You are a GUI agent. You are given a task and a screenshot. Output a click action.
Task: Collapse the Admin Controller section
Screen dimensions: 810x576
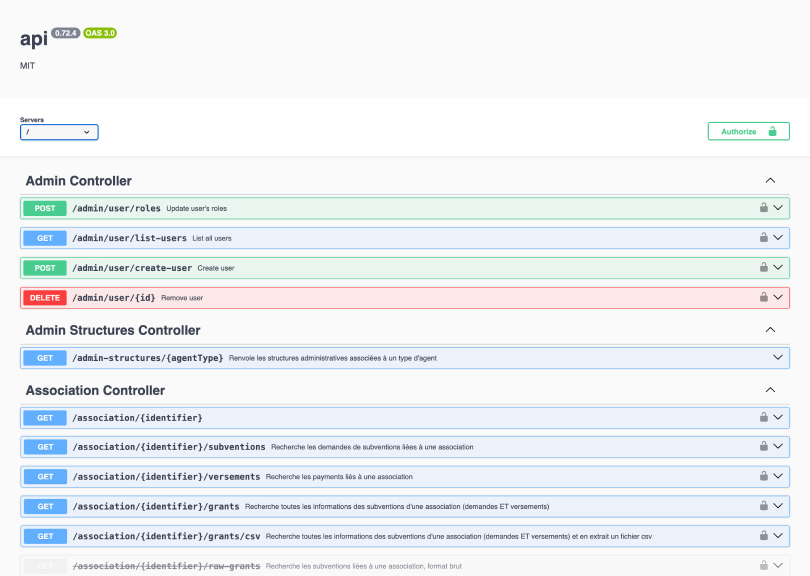click(x=770, y=181)
